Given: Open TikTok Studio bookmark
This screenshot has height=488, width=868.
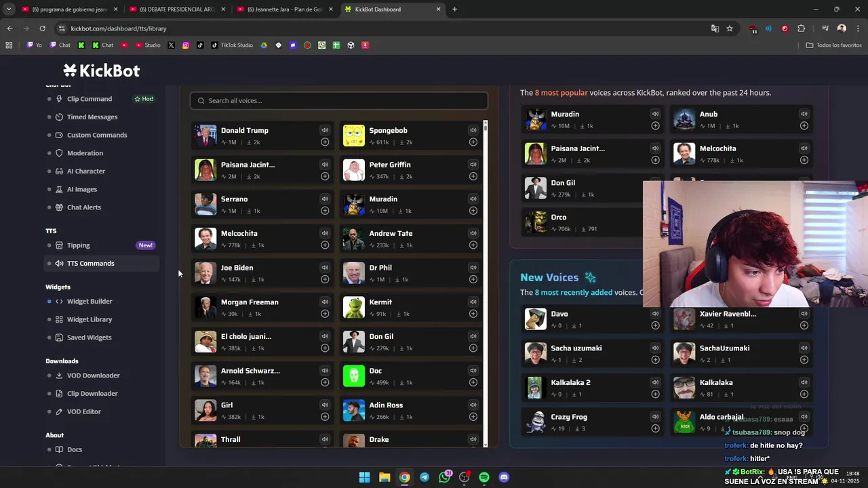Looking at the screenshot, I should 232,45.
